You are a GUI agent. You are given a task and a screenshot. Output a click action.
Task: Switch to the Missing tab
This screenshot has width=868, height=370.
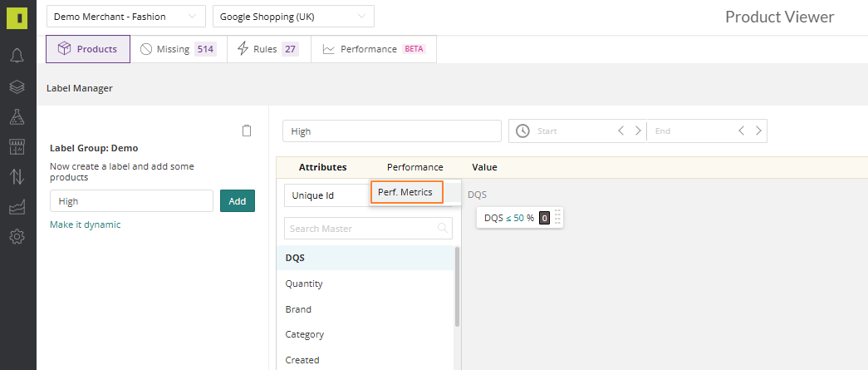(x=179, y=49)
